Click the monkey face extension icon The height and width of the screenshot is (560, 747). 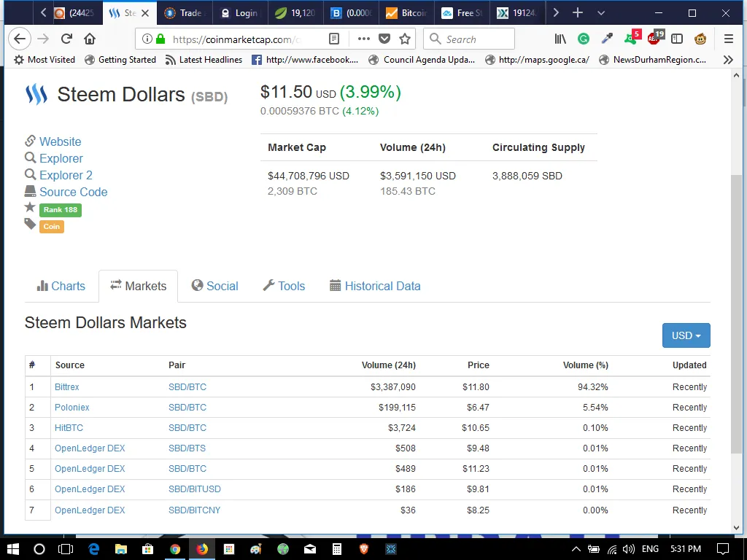[x=700, y=39]
